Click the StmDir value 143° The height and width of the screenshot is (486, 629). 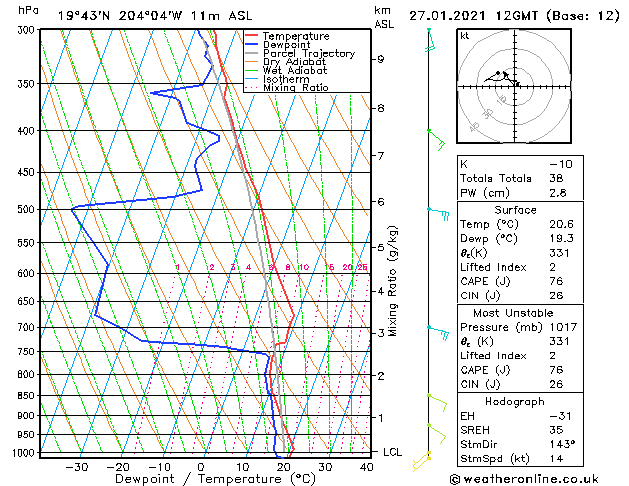[x=562, y=444]
